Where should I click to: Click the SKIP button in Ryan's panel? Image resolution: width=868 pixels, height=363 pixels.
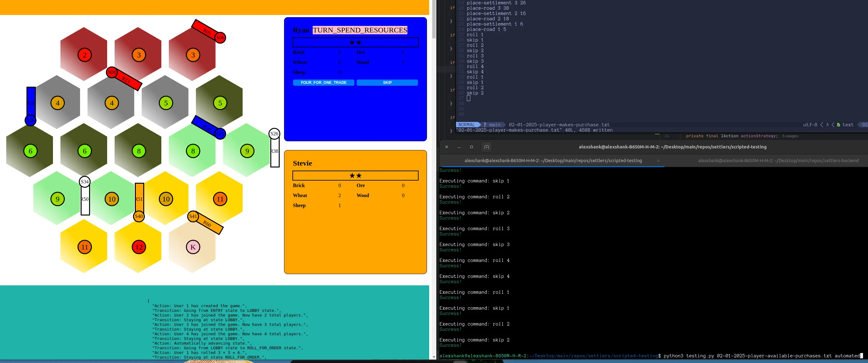387,83
